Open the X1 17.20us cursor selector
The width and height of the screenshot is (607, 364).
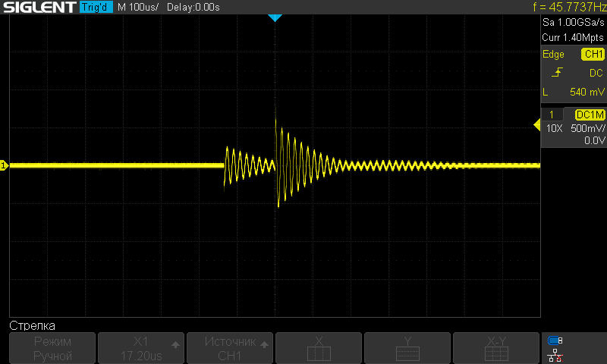pos(141,349)
